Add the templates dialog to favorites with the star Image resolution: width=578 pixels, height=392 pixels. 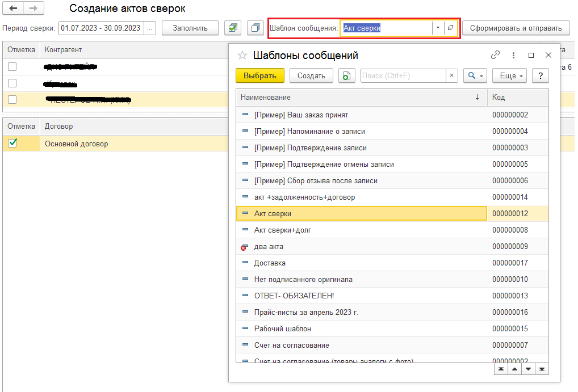point(242,56)
